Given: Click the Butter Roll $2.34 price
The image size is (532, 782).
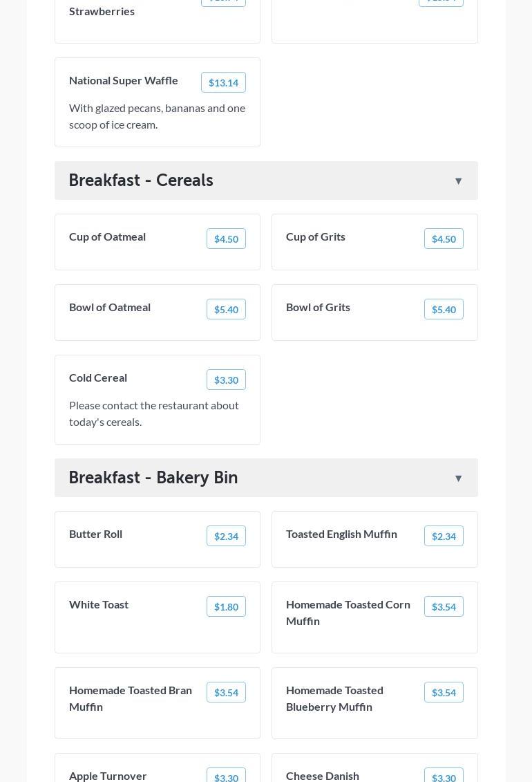Looking at the screenshot, I should 226,536.
